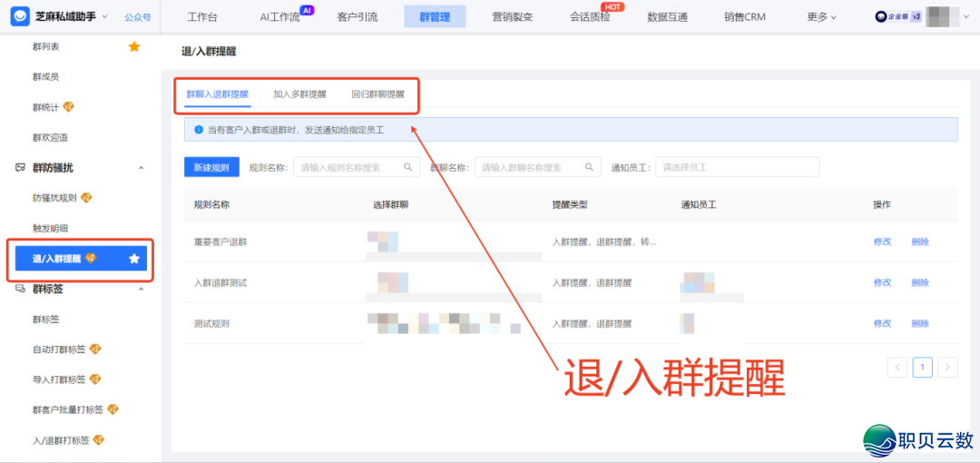Collapse the 群防骚扰 section
This screenshot has width=980, height=463.
(141, 168)
